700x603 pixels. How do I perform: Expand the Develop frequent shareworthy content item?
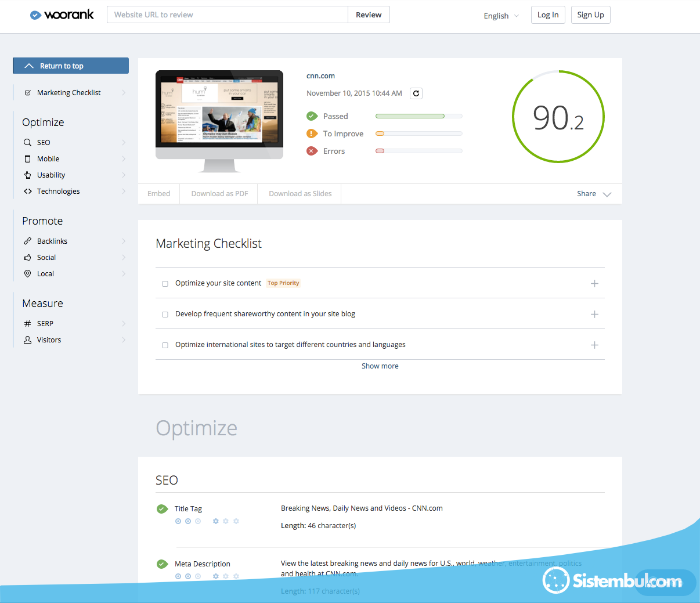click(x=594, y=314)
